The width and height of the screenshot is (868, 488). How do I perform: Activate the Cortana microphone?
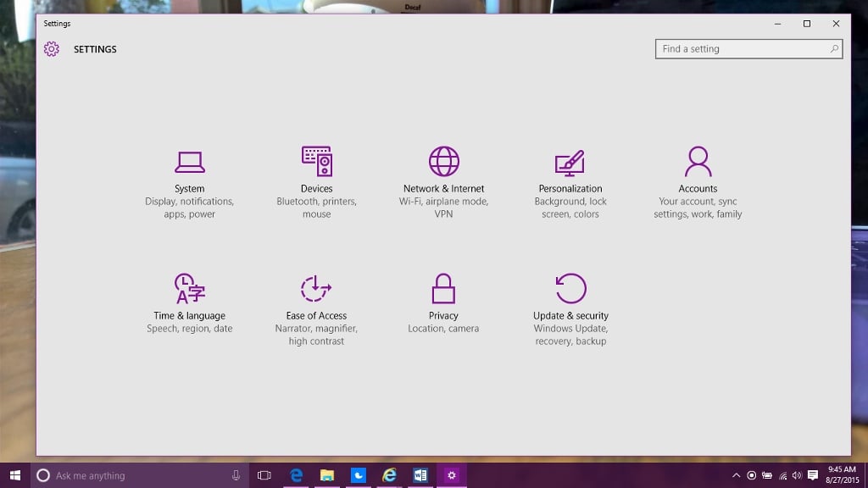(236, 475)
